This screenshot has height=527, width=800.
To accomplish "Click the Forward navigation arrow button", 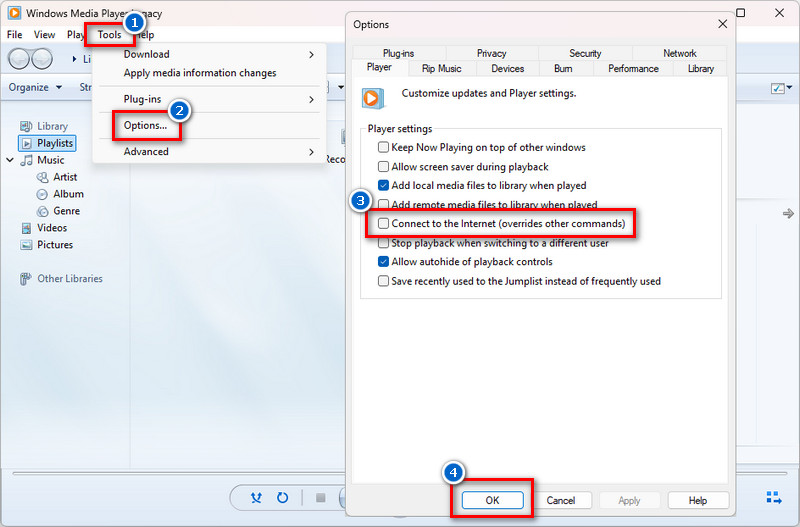I will (42, 59).
